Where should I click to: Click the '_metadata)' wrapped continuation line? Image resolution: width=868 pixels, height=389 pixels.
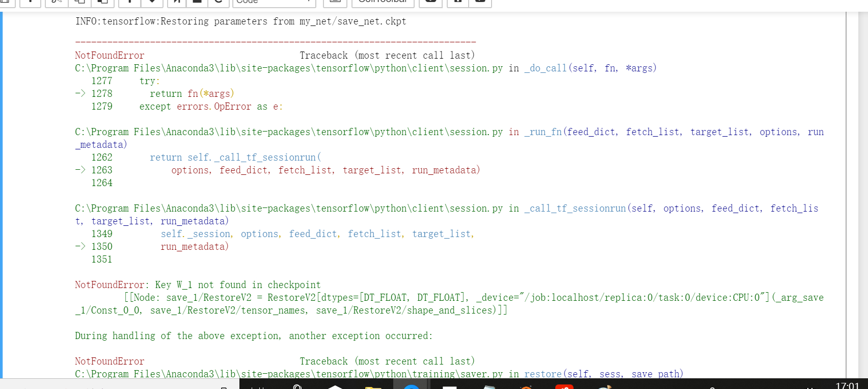click(101, 145)
